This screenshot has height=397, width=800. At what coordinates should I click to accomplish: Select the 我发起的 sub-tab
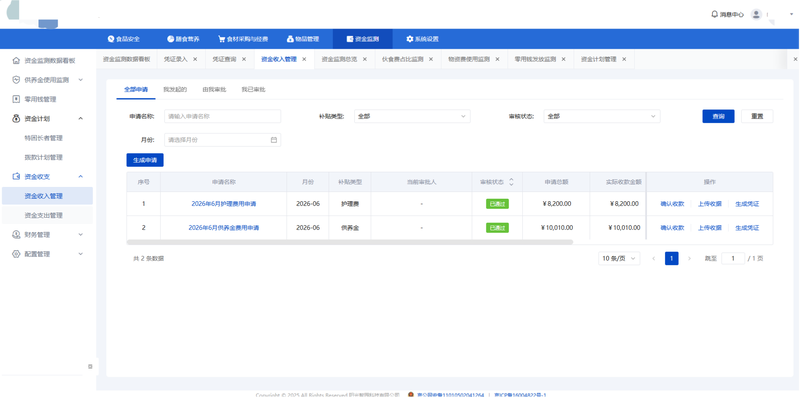(x=175, y=90)
